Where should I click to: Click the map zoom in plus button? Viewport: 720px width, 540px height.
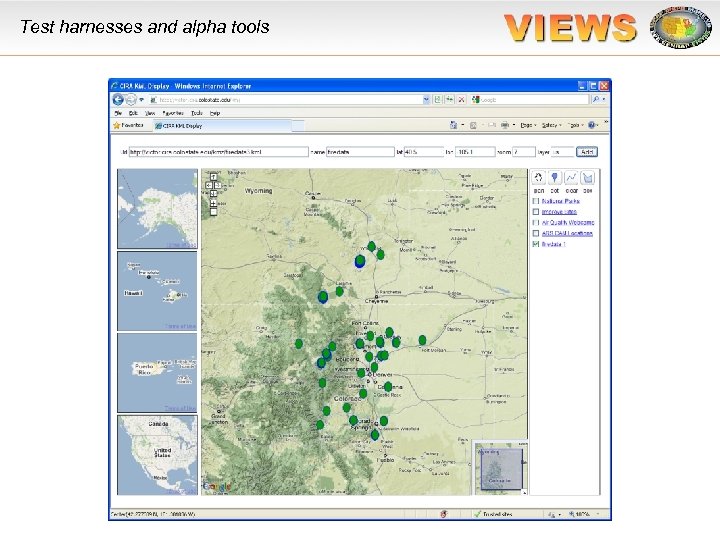click(213, 203)
